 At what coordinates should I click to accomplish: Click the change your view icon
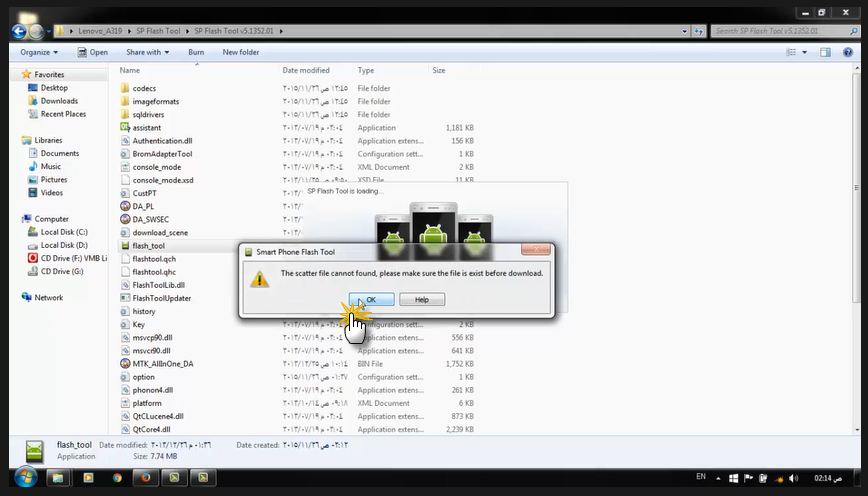(791, 52)
